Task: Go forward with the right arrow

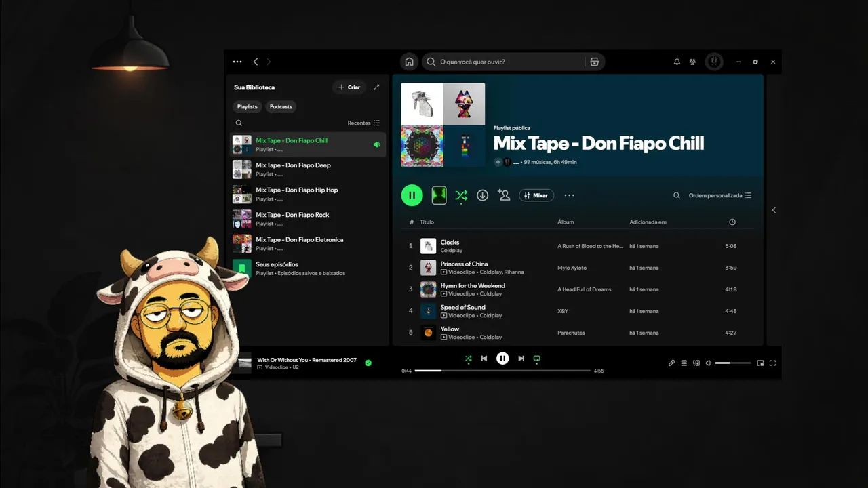Action: pyautogui.click(x=269, y=62)
